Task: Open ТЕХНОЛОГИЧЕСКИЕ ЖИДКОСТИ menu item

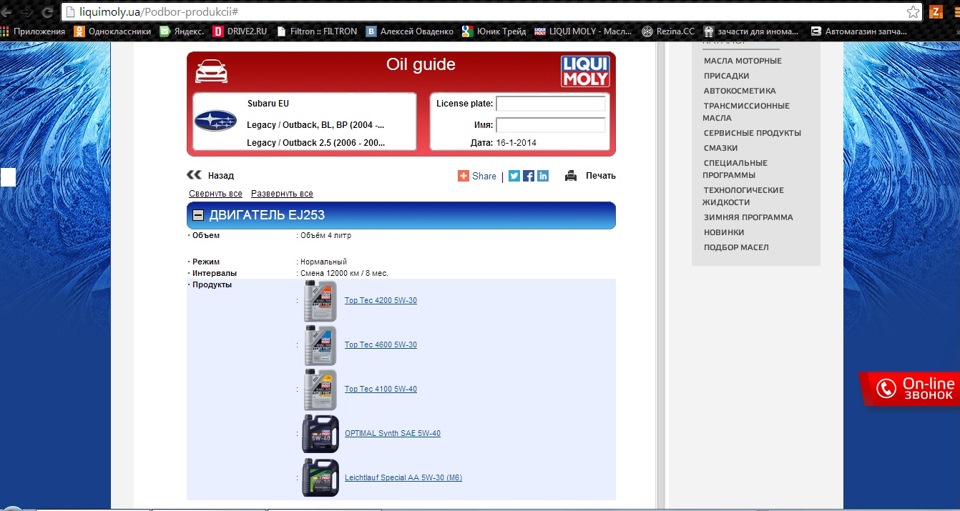Action: click(x=744, y=196)
